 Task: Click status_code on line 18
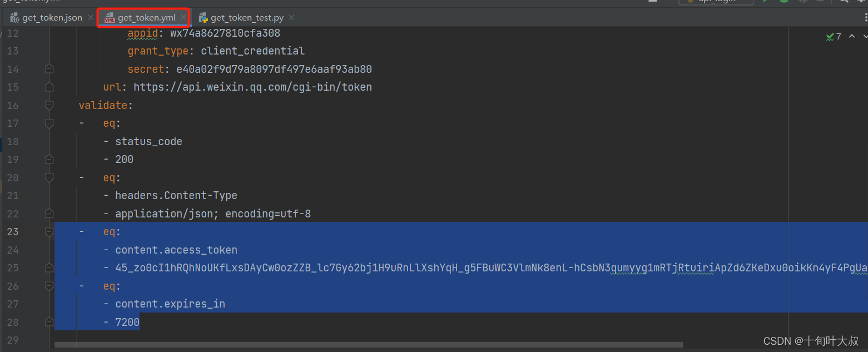click(148, 142)
